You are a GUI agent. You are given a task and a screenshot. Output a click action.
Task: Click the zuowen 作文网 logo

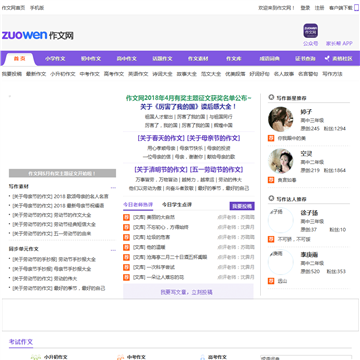[38, 35]
